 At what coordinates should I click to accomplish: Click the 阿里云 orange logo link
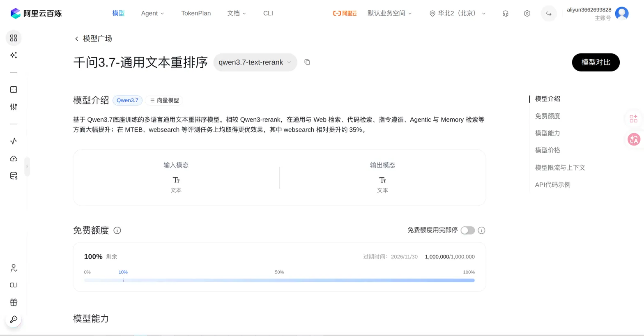point(345,14)
